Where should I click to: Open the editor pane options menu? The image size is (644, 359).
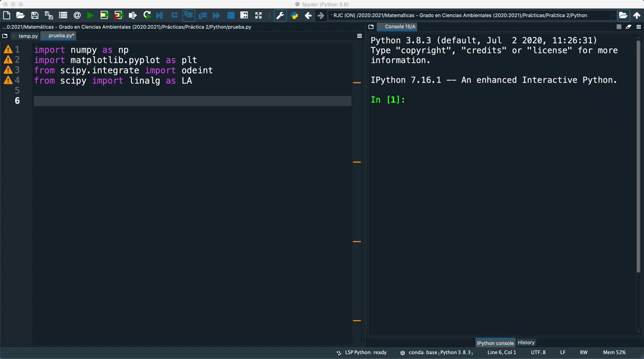coord(359,36)
